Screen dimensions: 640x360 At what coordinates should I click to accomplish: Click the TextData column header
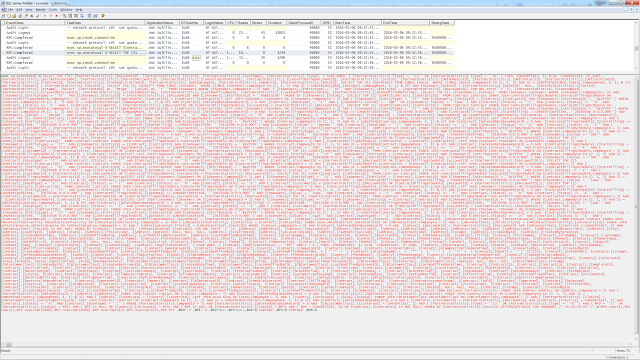pos(105,23)
